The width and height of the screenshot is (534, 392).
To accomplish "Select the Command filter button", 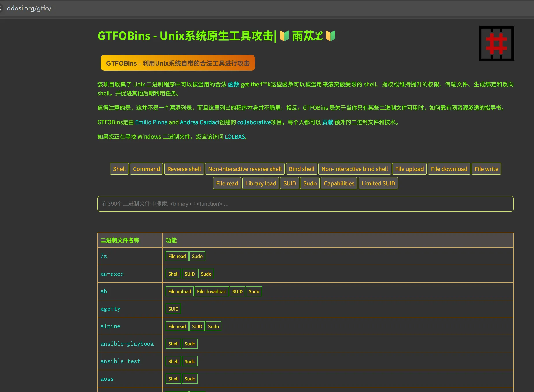I will [146, 169].
